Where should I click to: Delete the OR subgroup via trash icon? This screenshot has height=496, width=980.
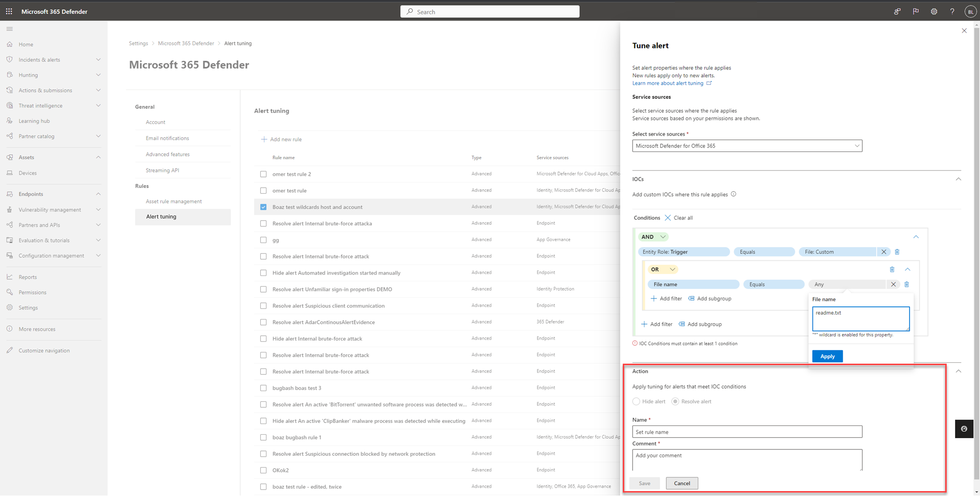coord(892,270)
